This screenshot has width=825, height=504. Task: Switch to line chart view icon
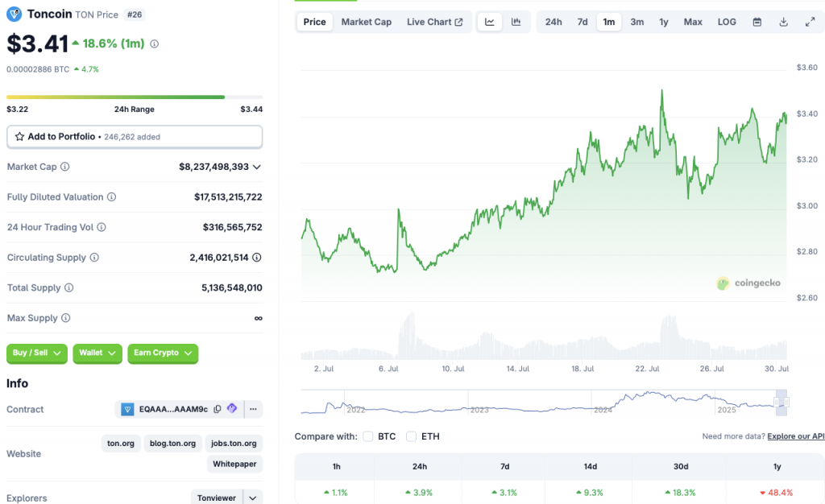[x=490, y=22]
